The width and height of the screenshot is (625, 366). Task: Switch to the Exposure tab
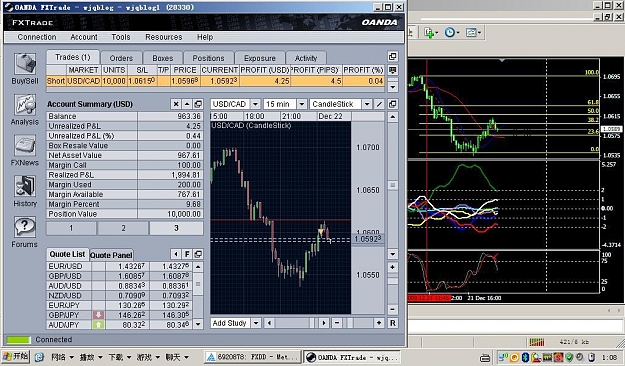tap(260, 58)
